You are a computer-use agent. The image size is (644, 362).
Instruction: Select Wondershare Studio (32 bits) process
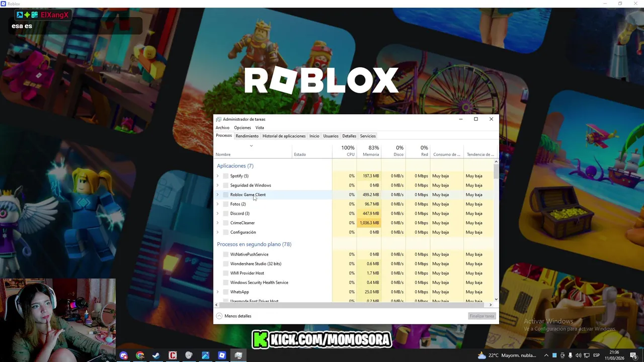256,264
